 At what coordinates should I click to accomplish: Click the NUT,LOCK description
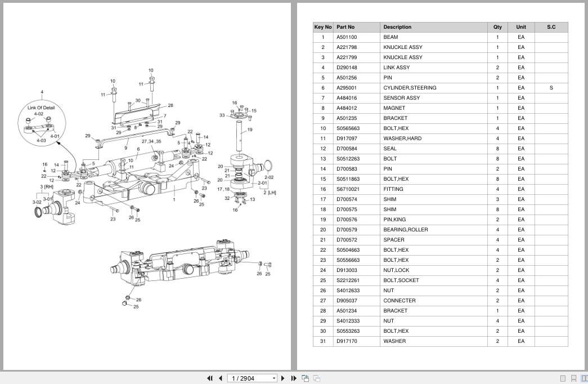click(396, 270)
